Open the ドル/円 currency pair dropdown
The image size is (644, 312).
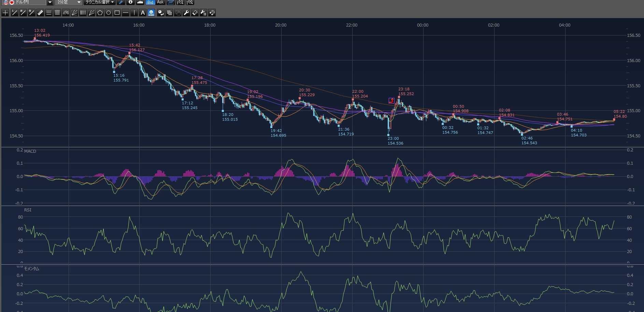50,2
